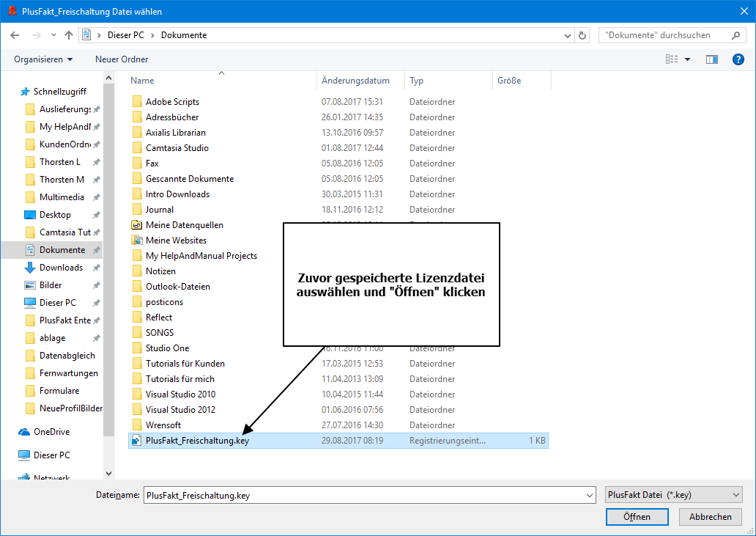Image resolution: width=756 pixels, height=536 pixels.
Task: Select the Meine Websites icon
Action: (x=137, y=241)
